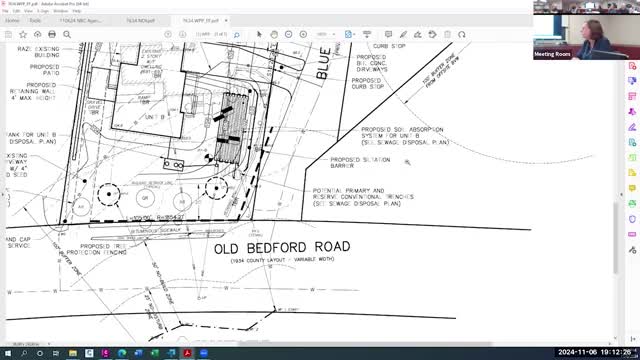Click the cloud upload icon
Screen dimensions: 640x360
point(38,35)
